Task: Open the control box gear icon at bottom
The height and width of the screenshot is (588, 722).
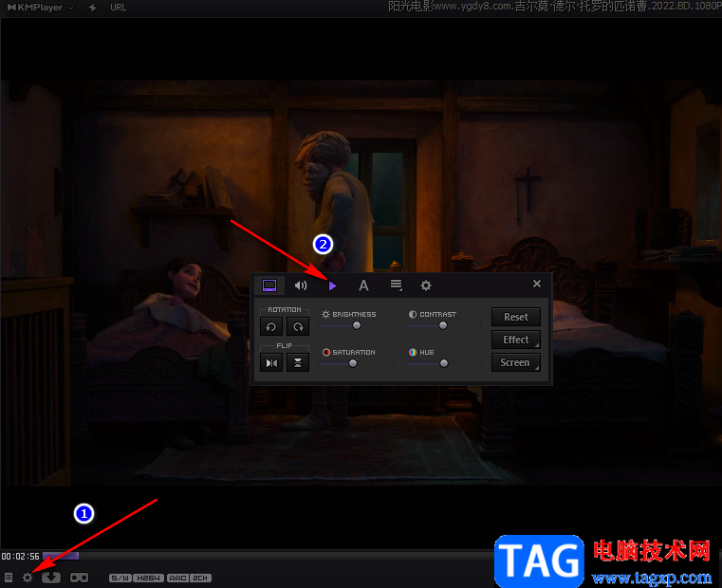Action: pyautogui.click(x=28, y=578)
